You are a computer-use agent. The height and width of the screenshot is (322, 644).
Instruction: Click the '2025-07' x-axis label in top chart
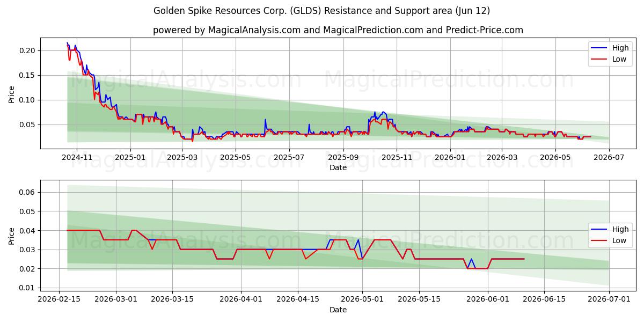[x=289, y=157]
